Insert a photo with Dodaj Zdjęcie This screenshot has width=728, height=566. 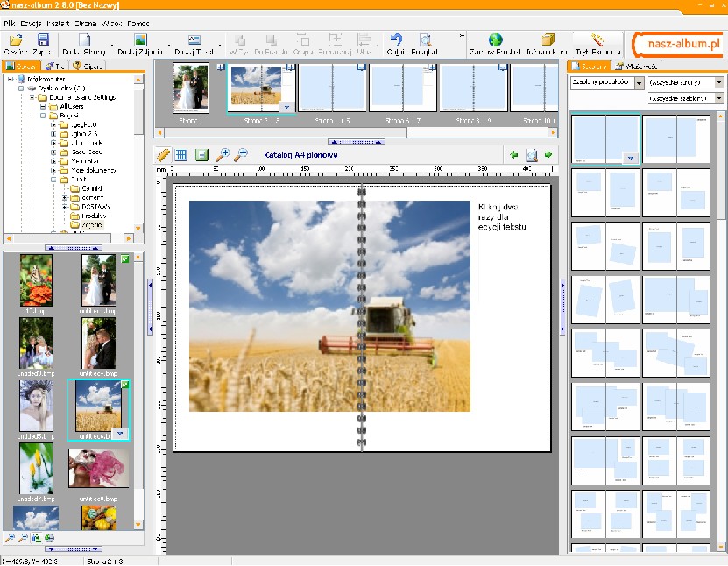point(140,44)
